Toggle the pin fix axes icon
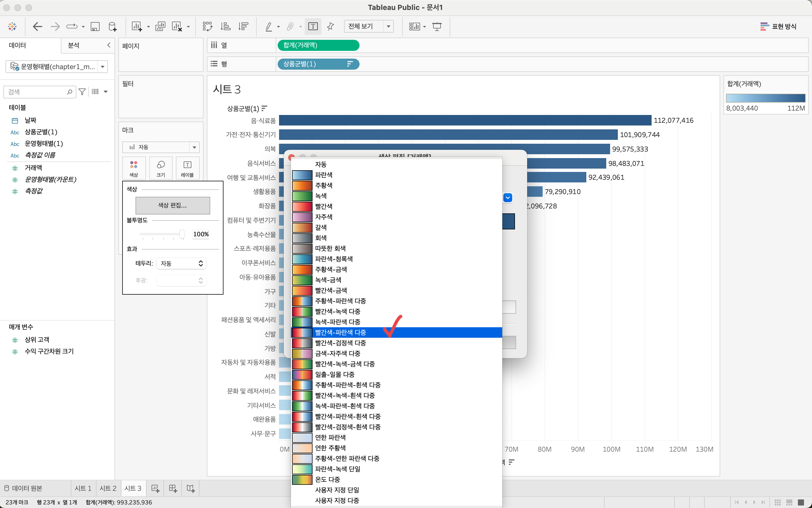 pyautogui.click(x=330, y=26)
